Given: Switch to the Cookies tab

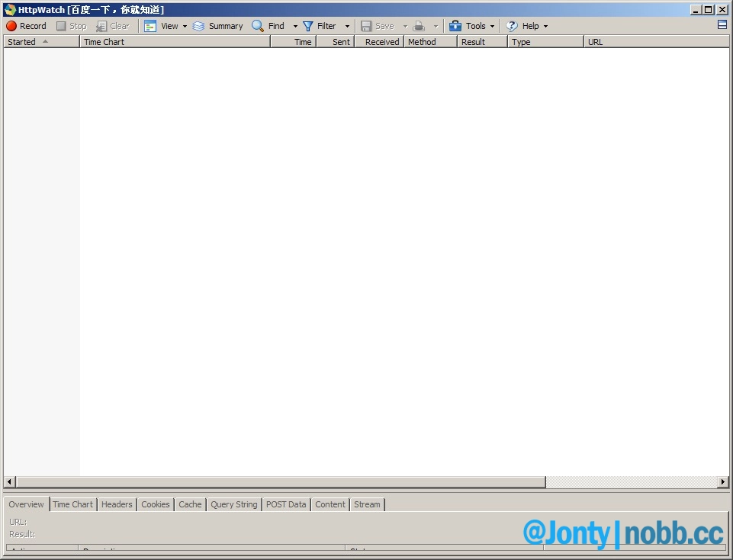Looking at the screenshot, I should [x=156, y=504].
